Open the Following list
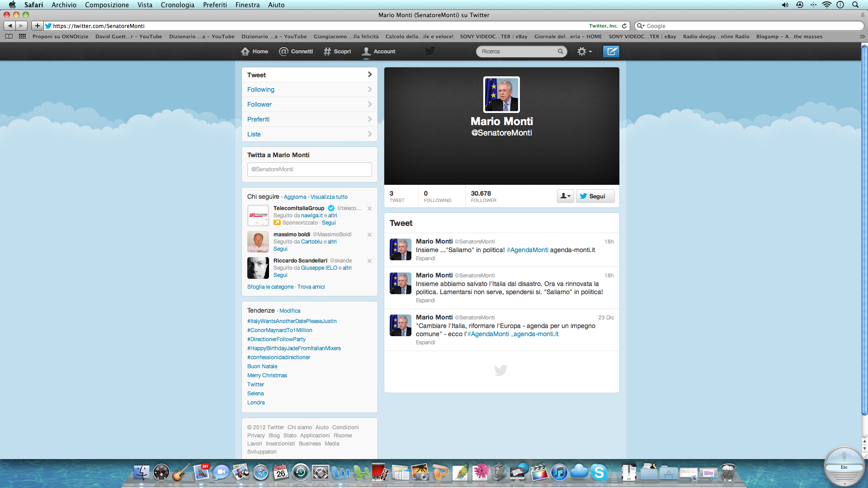 point(310,89)
